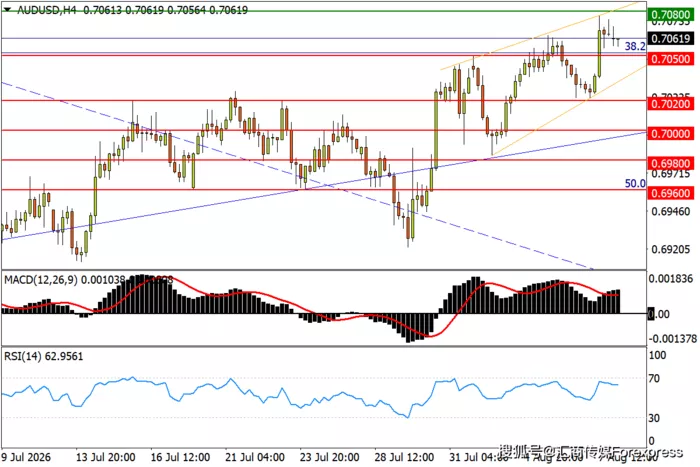Click the 28 Jul 12:00 time label
The image size is (700, 467).
click(404, 457)
